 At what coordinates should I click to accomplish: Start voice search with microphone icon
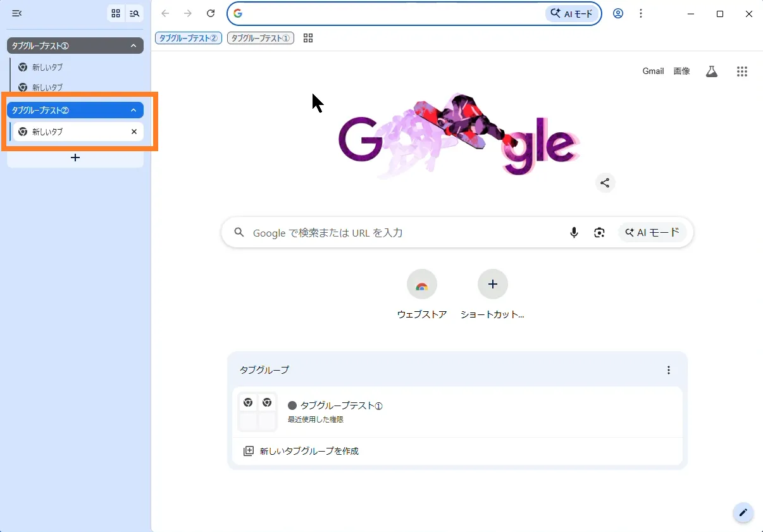pos(574,233)
